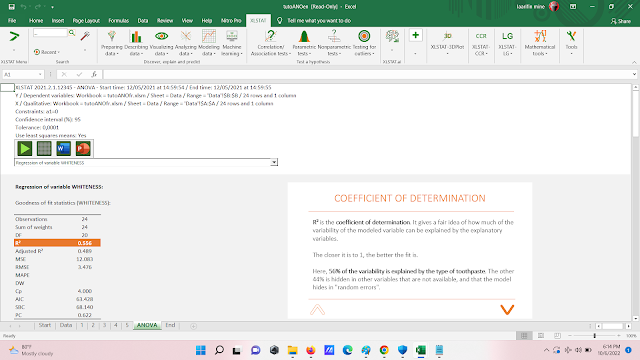Open Correlation/Association tests menu
Screen dimensions: 640x360
(270, 43)
